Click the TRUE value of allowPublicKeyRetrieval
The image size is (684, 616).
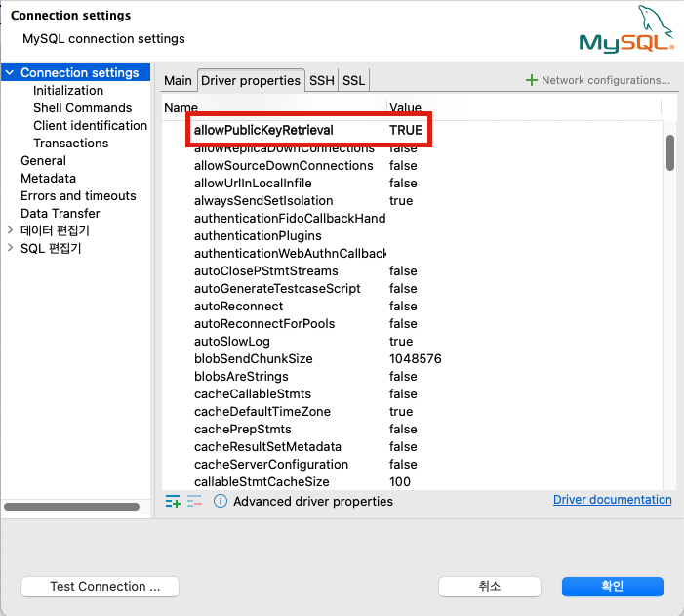406,130
